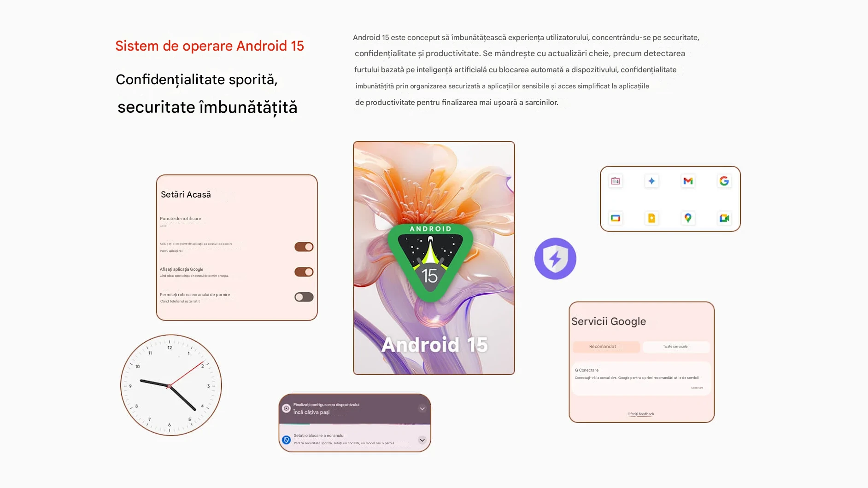Open the Google TV icon
868x488 pixels.
pos(616,218)
